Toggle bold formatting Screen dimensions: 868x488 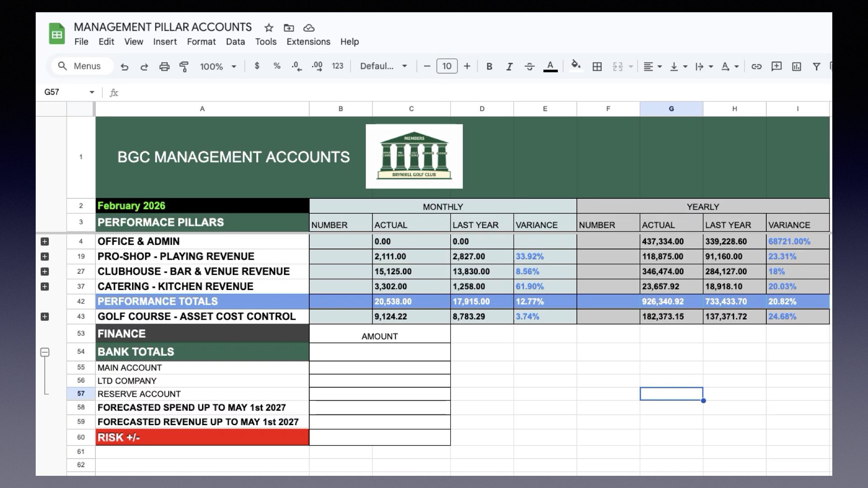point(489,67)
